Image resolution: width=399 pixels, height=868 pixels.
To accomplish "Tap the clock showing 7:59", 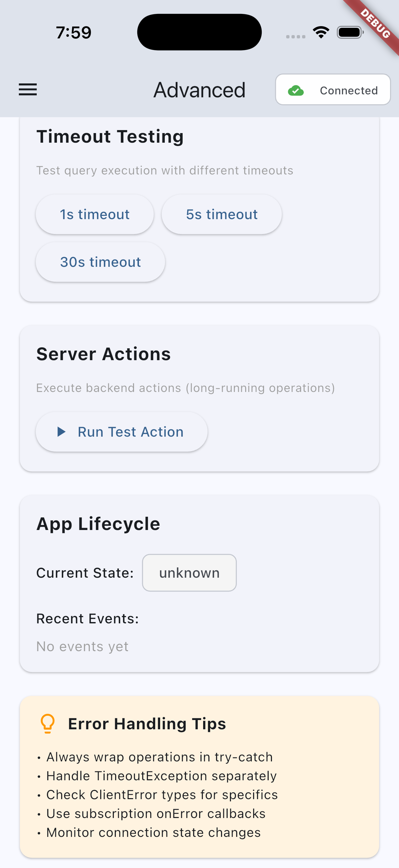I will pyautogui.click(x=73, y=32).
